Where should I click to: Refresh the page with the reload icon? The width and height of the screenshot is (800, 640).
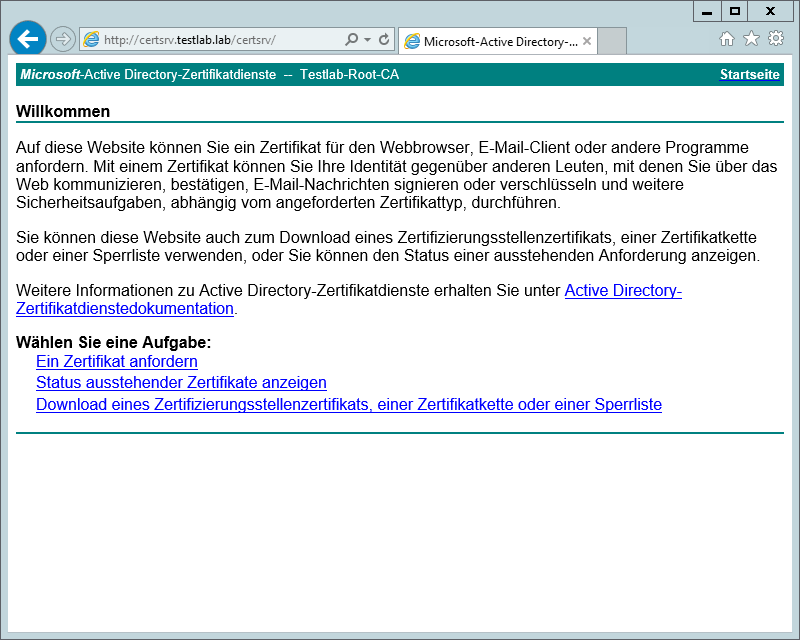(x=384, y=39)
